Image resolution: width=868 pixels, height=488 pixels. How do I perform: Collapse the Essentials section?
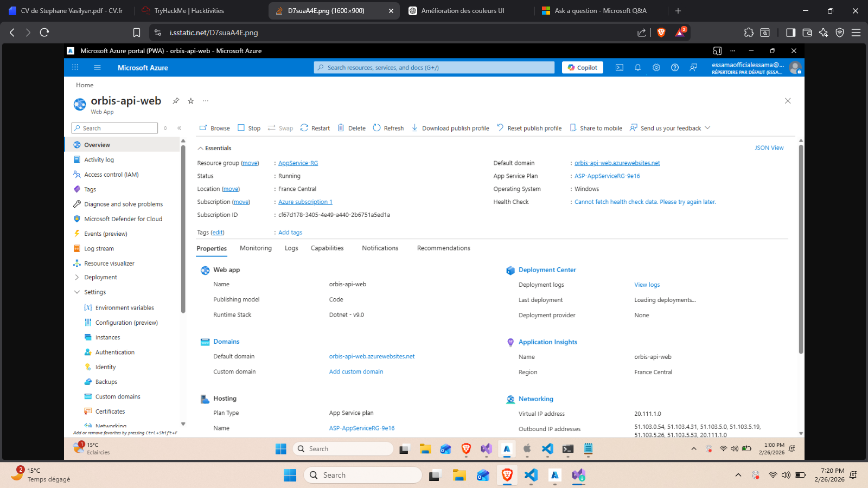(200, 148)
